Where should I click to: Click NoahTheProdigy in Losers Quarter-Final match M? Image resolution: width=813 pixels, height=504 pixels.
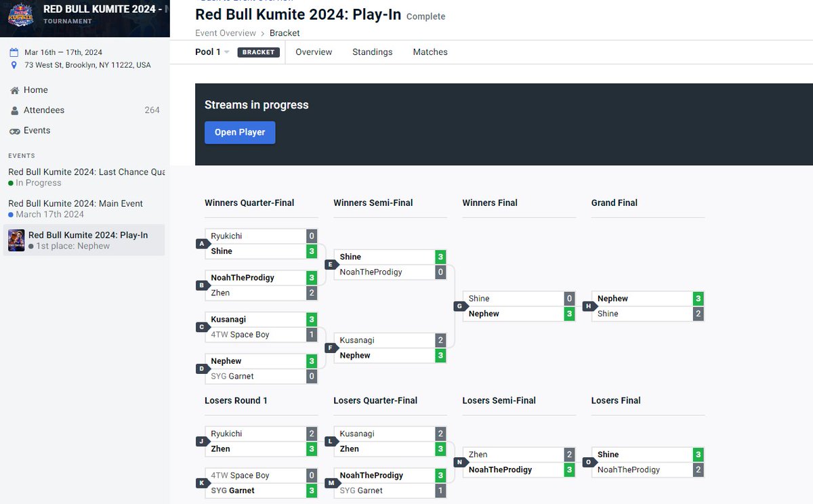[371, 476]
